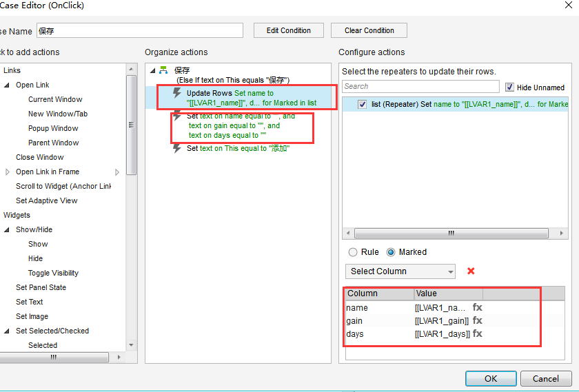Add the Toggle Visibility action
Image resolution: width=579 pixels, height=392 pixels.
click(x=53, y=273)
